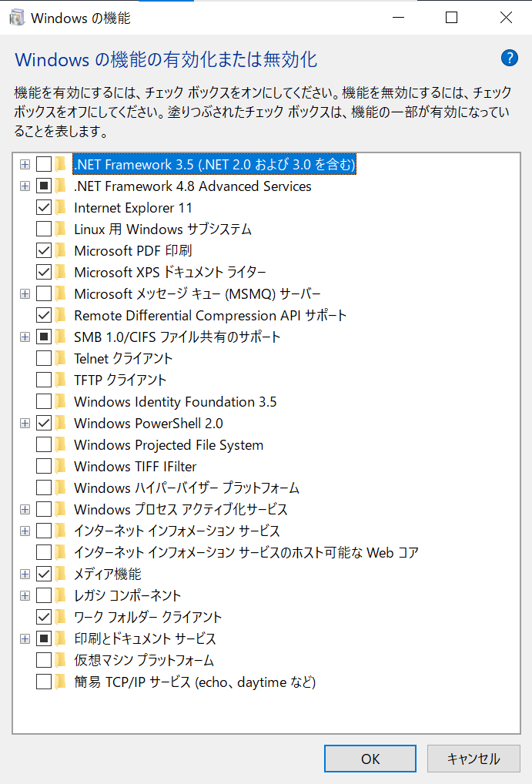Image resolution: width=532 pixels, height=784 pixels.
Task: Uncheck ワーク フォルダー クライアント checkbox
Action: pyautogui.click(x=44, y=617)
